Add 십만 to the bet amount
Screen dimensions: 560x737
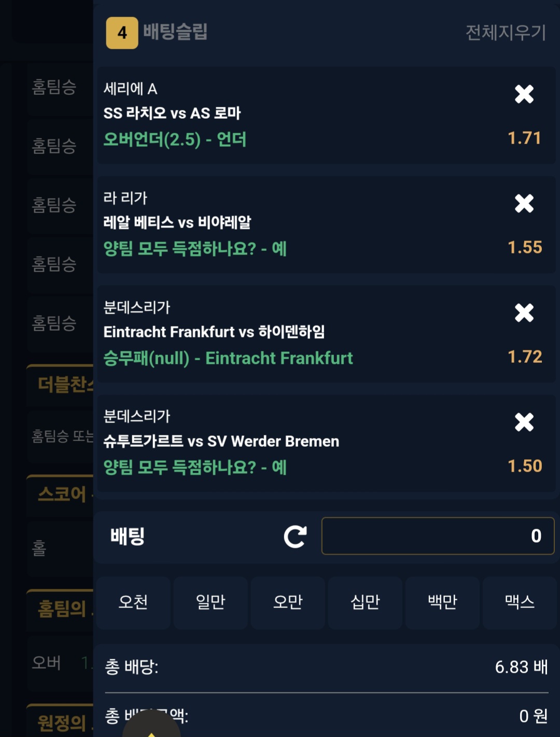365,602
